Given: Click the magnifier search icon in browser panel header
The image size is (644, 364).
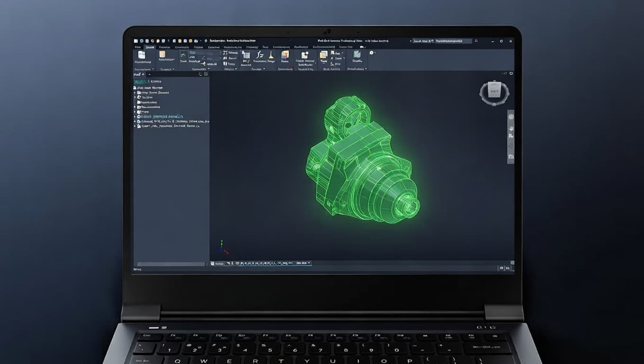Looking at the screenshot, I should pos(200,74).
